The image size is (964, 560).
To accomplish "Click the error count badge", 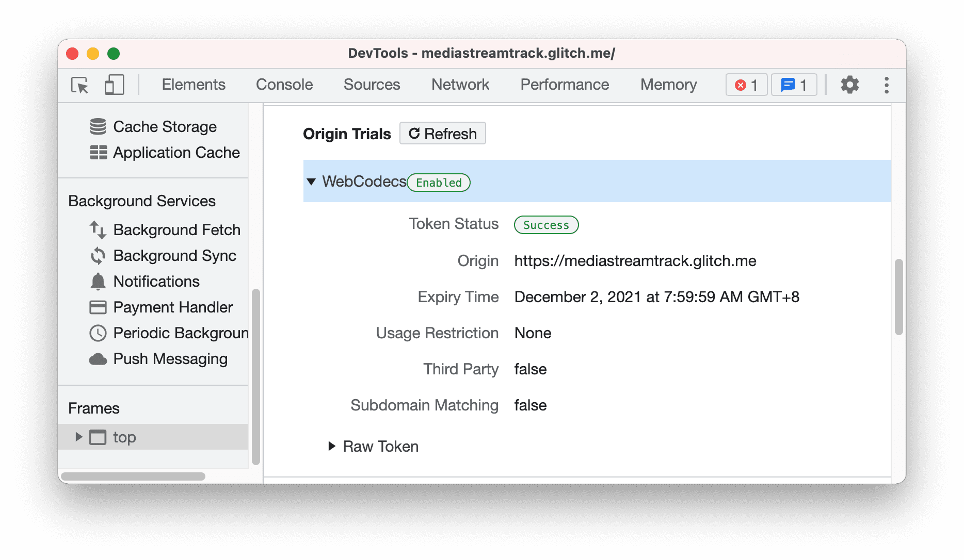I will tap(746, 85).
